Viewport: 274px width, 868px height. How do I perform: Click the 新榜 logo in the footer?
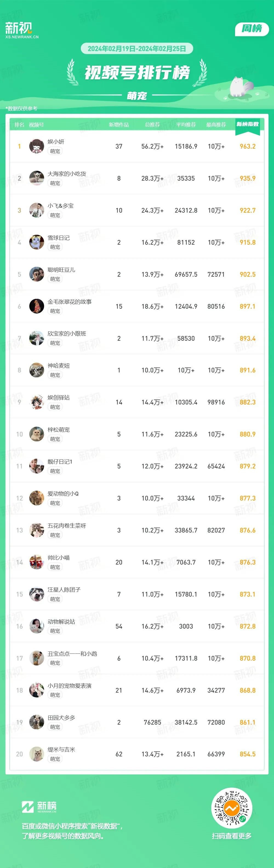point(39,807)
